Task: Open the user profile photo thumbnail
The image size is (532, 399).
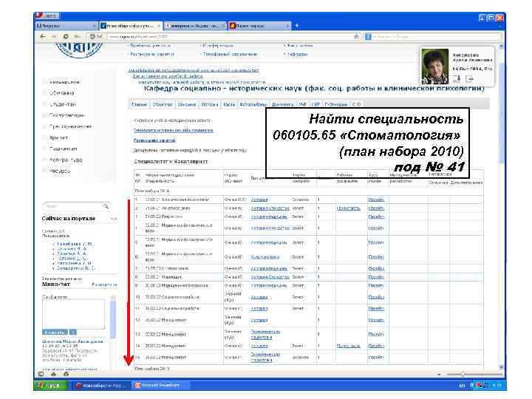Action: coord(434,66)
